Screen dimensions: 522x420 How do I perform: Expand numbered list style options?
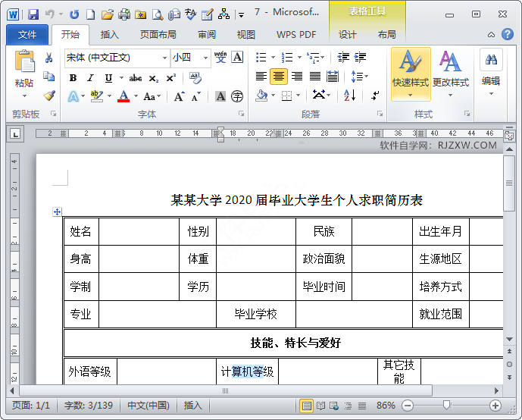pyautogui.click(x=299, y=58)
